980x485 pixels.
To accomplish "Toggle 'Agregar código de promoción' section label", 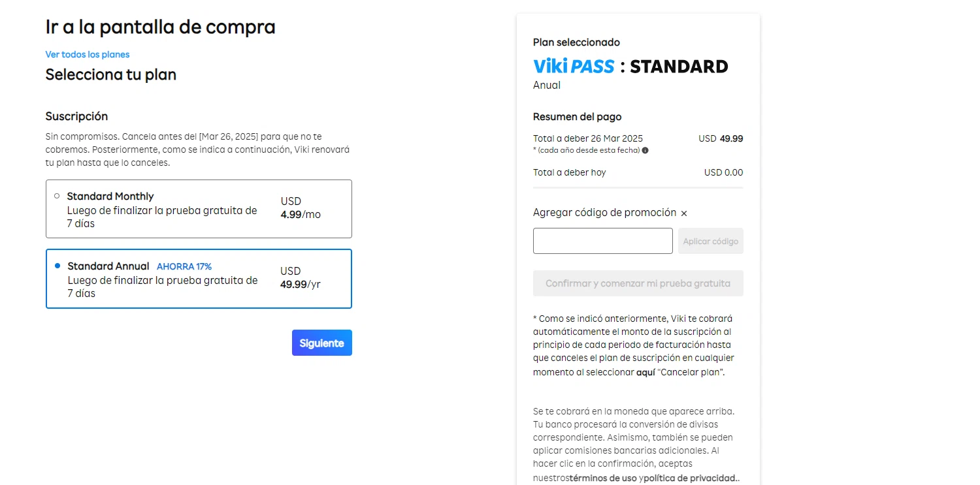I will (604, 213).
